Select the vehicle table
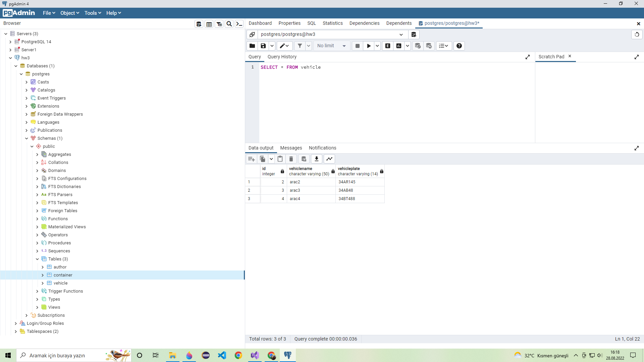644x362 pixels. pyautogui.click(x=61, y=283)
